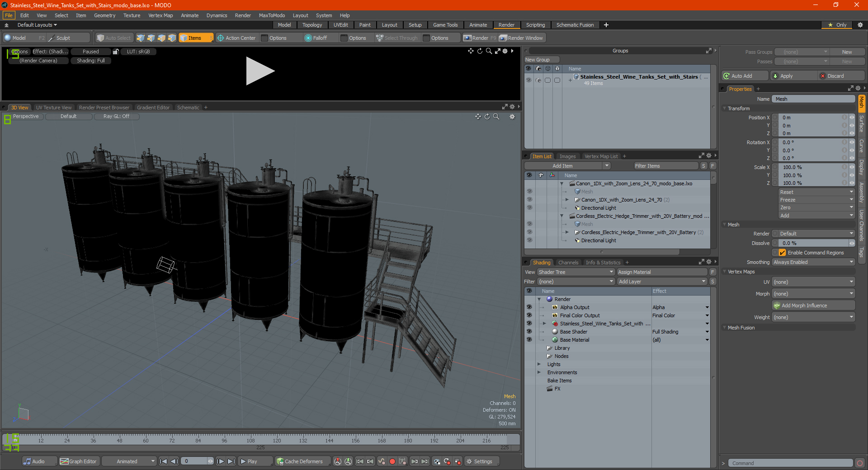Click the Cache Deformers icon
The width and height of the screenshot is (868, 470).
click(x=280, y=461)
